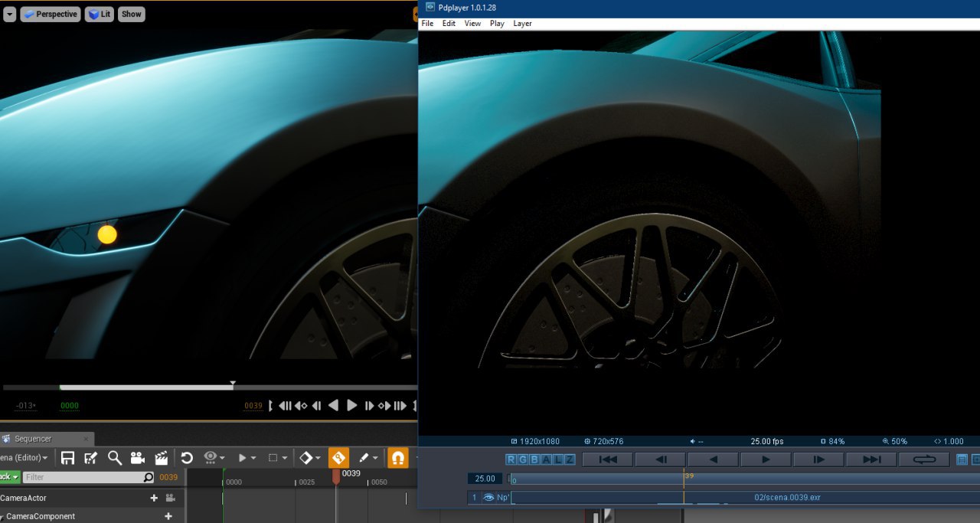Open the playback options dropdown in Sequencer toolbar
980x523 pixels.
tap(247, 458)
